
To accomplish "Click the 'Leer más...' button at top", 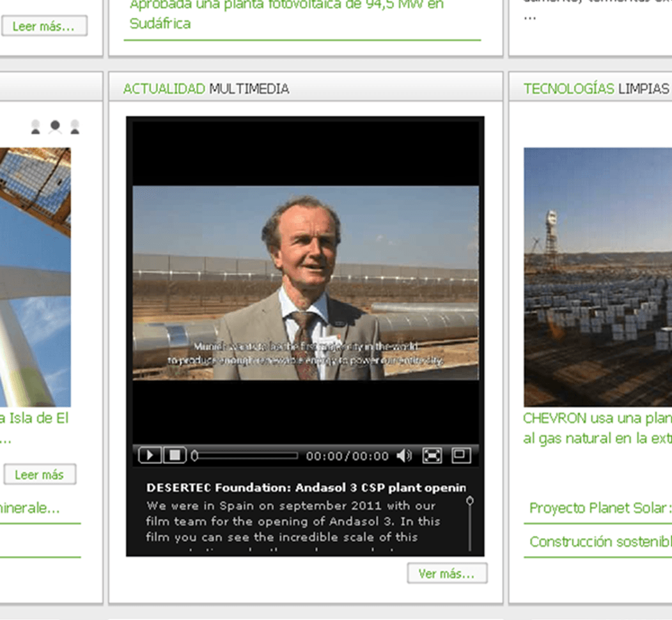I will (x=44, y=26).
